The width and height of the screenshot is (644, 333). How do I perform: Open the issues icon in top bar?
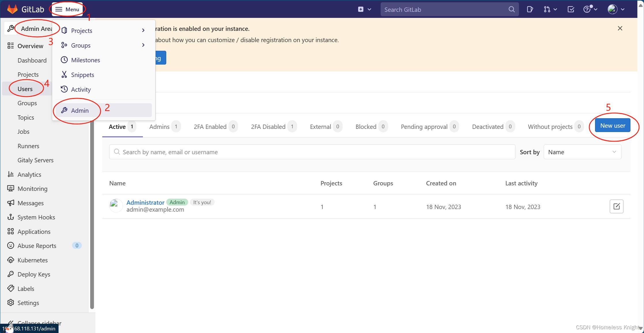point(530,10)
